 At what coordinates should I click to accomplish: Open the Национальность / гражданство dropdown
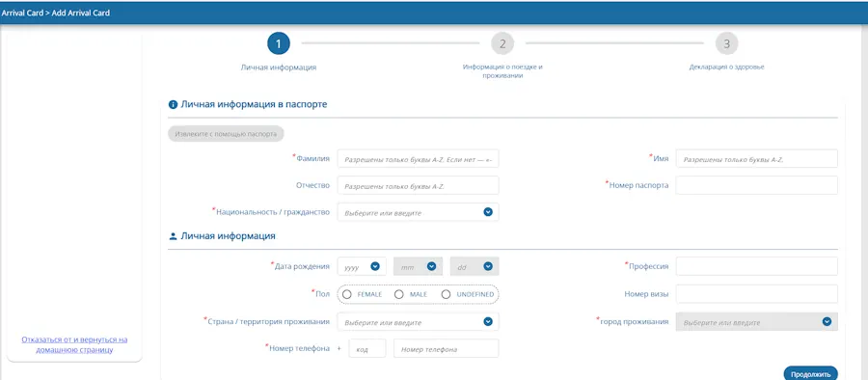[418, 212]
